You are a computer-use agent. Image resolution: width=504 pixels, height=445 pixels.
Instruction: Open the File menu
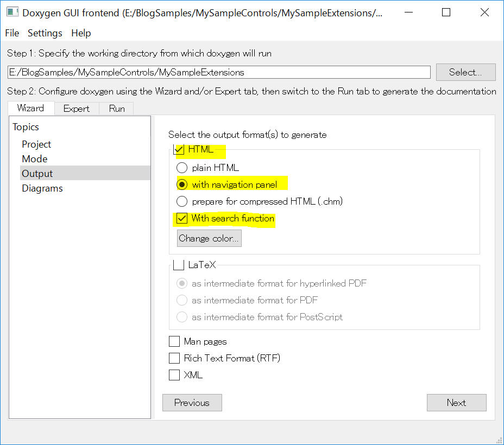(12, 33)
